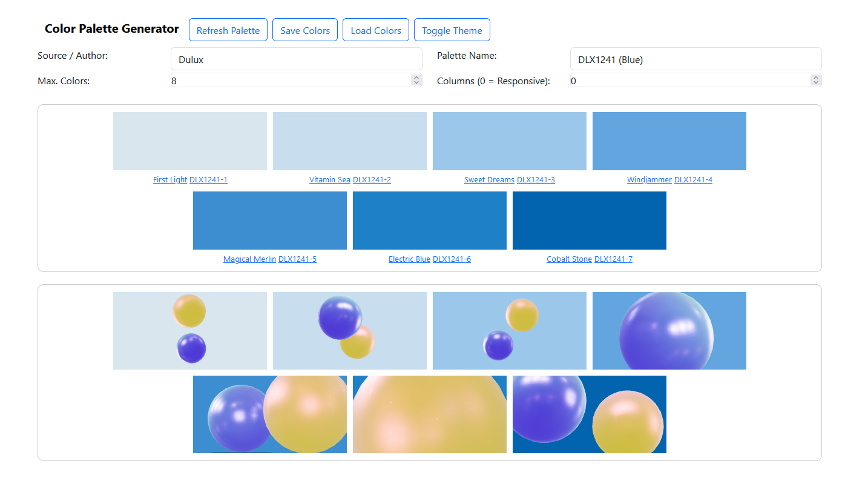Open the Electric Blue link
The height and width of the screenshot is (495, 868).
(409, 259)
